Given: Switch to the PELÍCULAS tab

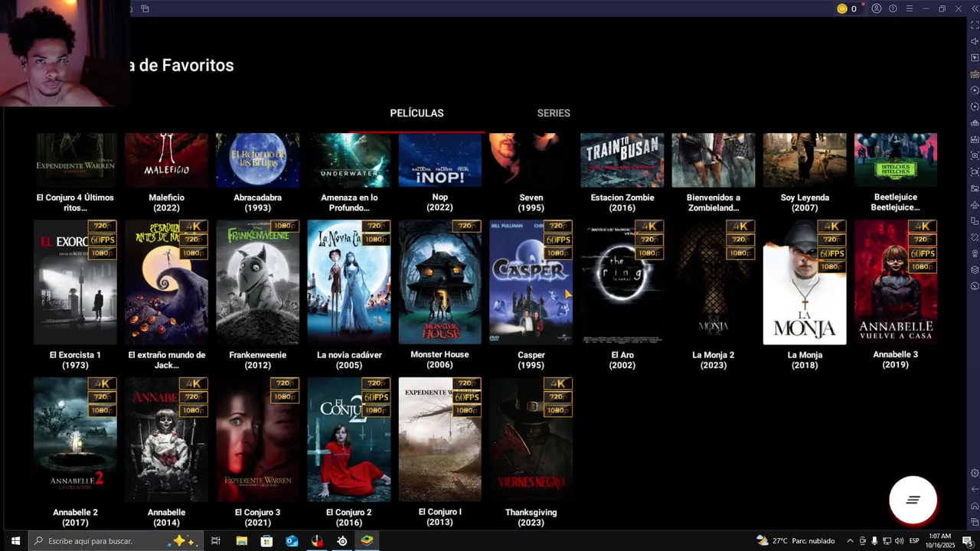Looking at the screenshot, I should click(416, 113).
